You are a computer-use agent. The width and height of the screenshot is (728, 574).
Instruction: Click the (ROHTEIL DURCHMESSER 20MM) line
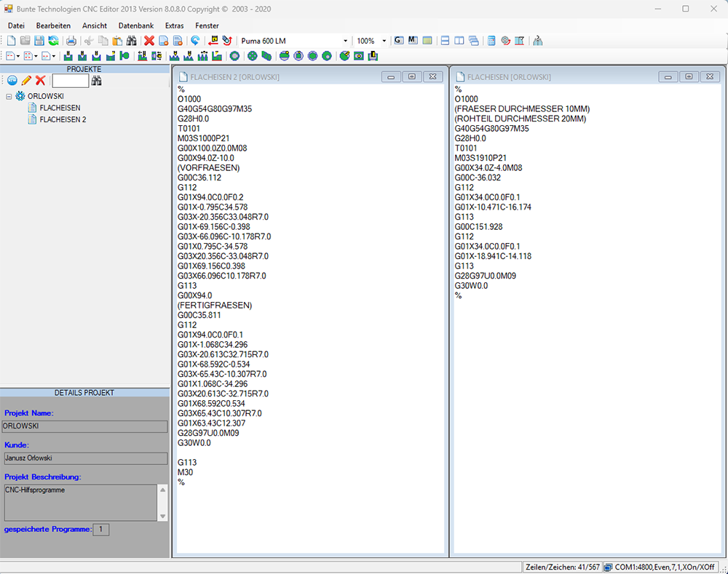[521, 119]
